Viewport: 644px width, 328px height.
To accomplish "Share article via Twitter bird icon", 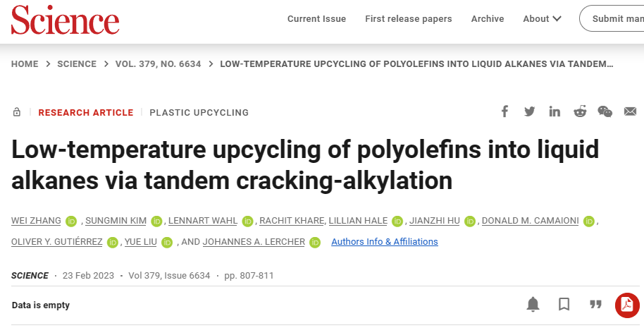I will pyautogui.click(x=529, y=111).
